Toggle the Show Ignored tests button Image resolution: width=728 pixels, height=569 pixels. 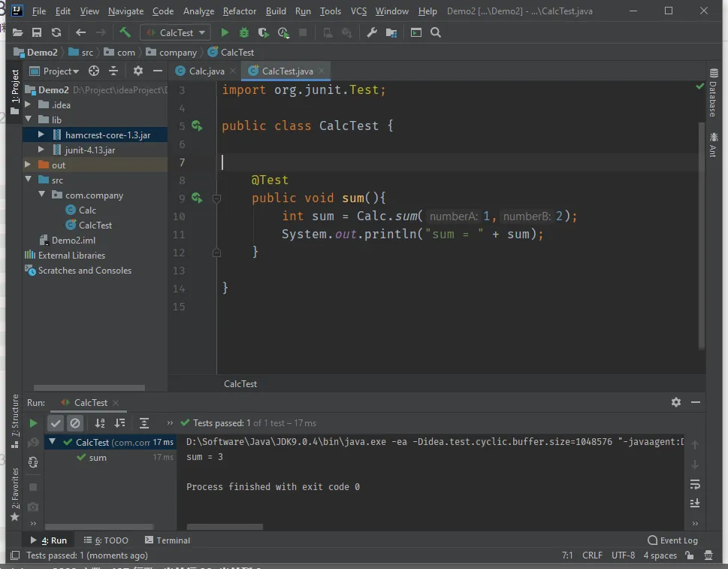pos(74,423)
